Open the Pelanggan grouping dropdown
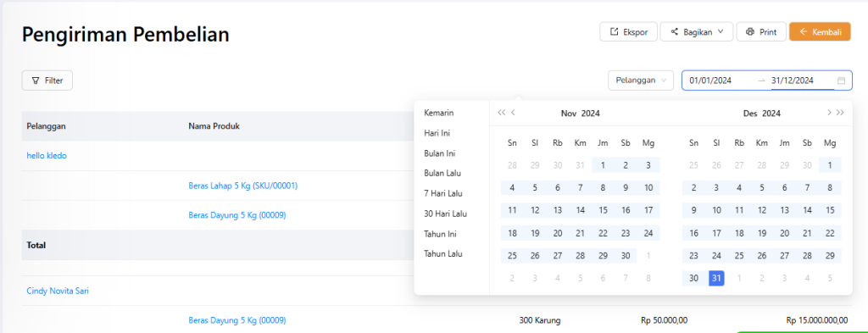This screenshot has width=868, height=333. pyautogui.click(x=641, y=80)
